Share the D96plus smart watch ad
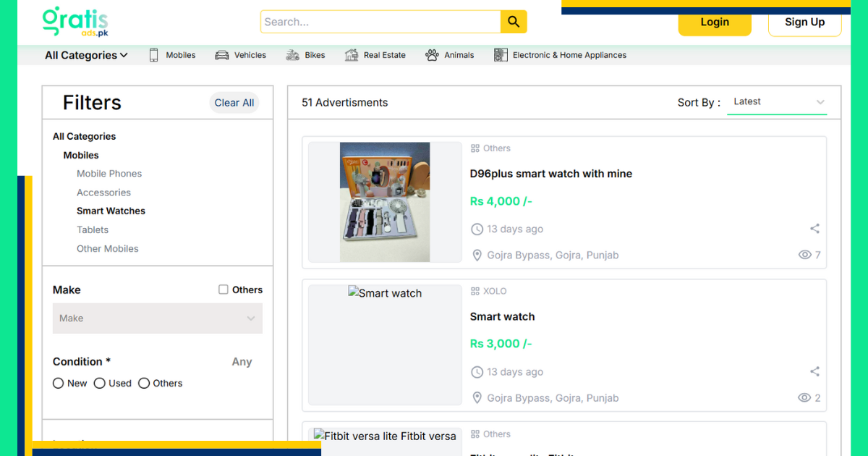Image resolution: width=868 pixels, height=456 pixels. 814,229
